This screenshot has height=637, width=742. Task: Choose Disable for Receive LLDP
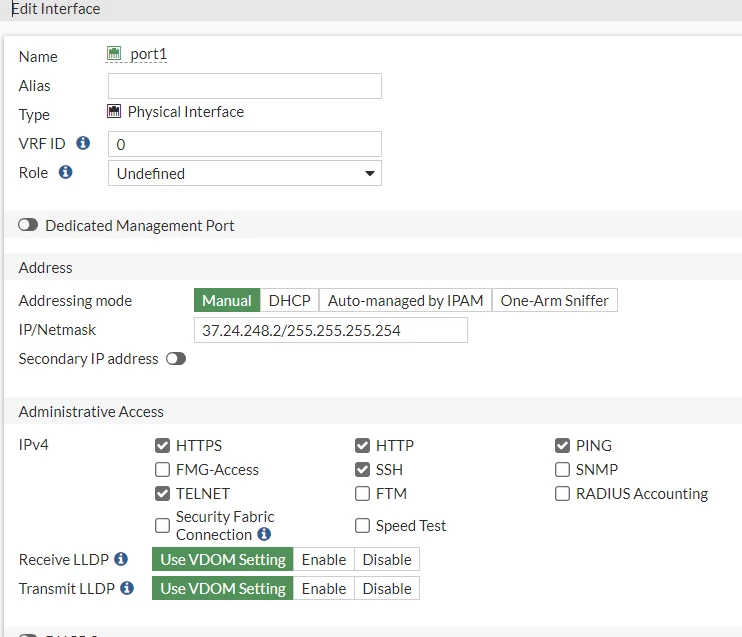(387, 559)
